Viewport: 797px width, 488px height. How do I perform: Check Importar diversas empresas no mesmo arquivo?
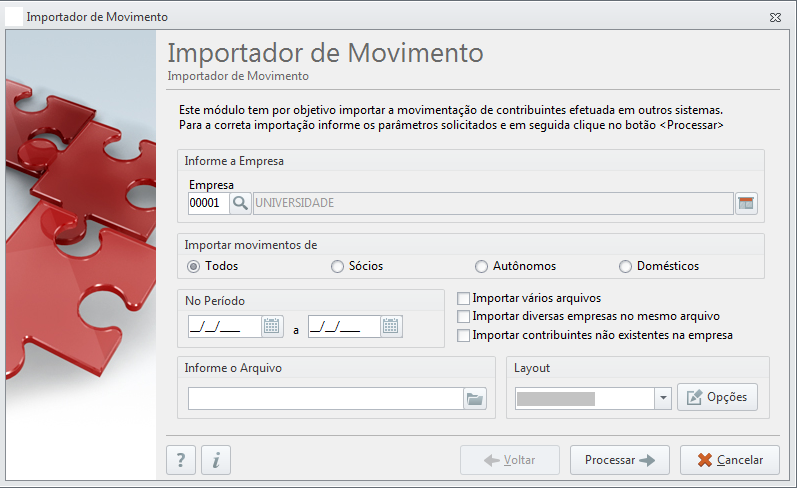point(463,317)
